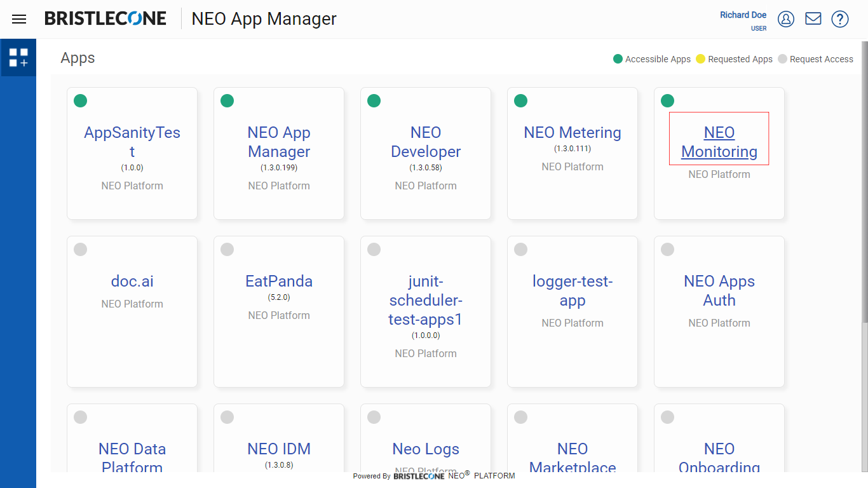The height and width of the screenshot is (488, 868).
Task: Click version (1.0.0) under AppSanityTest
Action: tap(132, 168)
